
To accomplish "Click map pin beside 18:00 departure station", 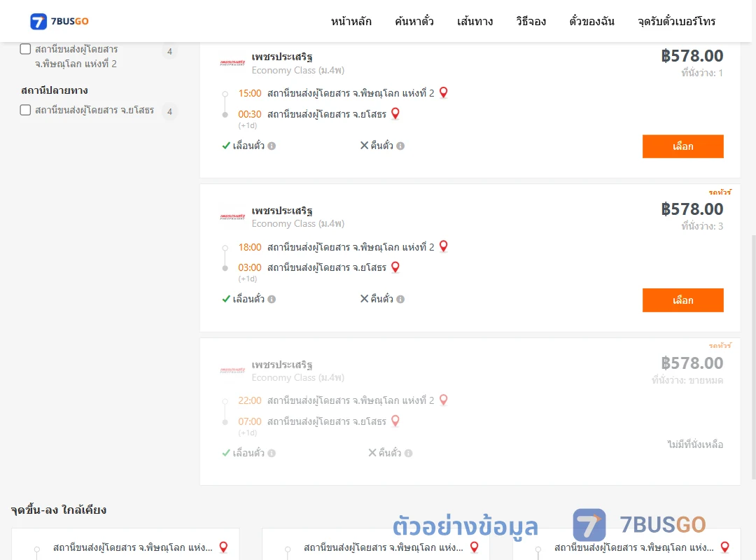I will click(444, 246).
